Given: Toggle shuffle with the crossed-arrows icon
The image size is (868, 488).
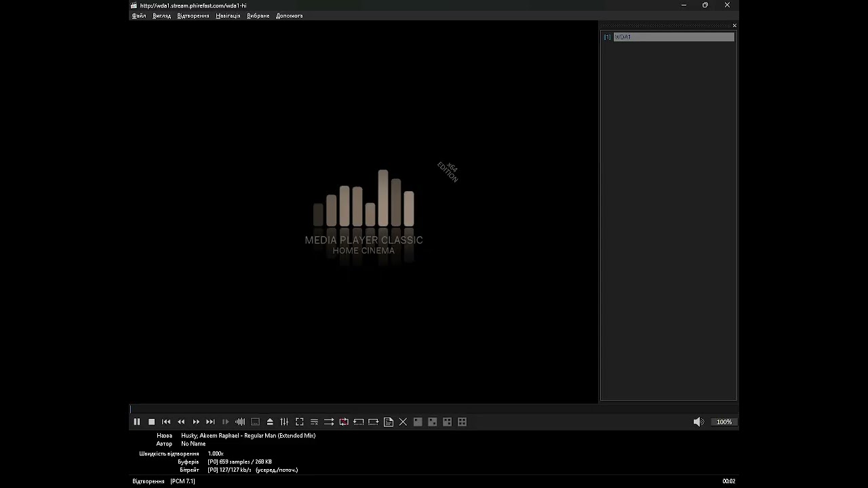Looking at the screenshot, I should [329, 422].
